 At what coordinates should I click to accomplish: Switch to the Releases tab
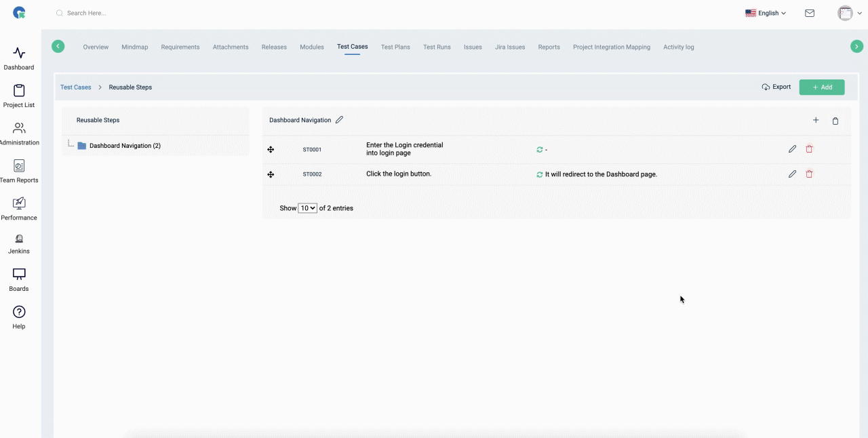point(274,47)
